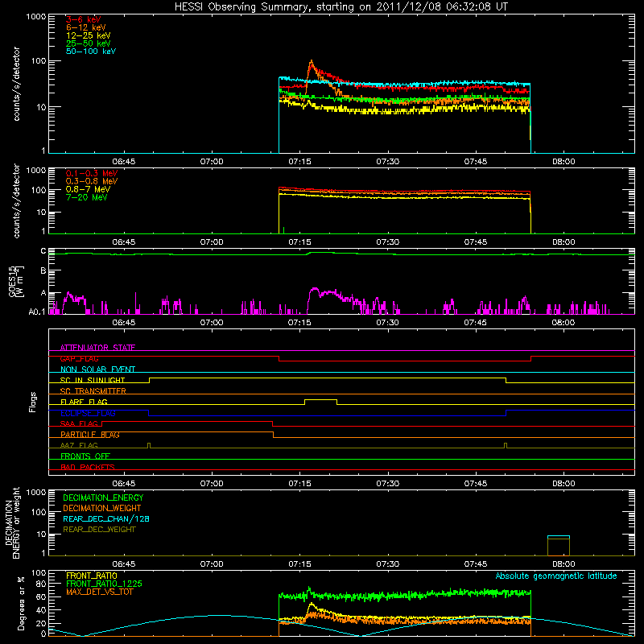Click the AAZ_FLAG pulse near 06:49

coord(149,445)
